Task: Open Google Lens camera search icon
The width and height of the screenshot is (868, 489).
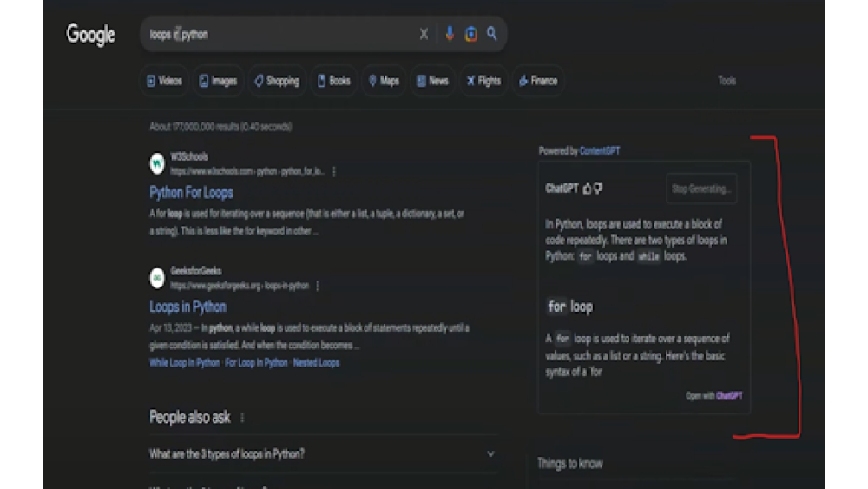Action: coord(470,34)
